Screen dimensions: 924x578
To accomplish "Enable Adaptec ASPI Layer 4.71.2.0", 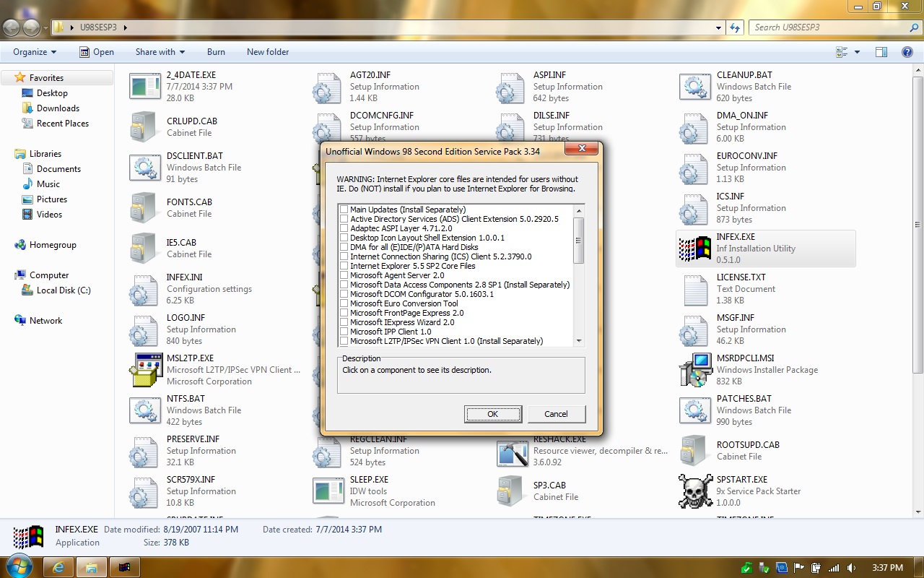I will [344, 228].
